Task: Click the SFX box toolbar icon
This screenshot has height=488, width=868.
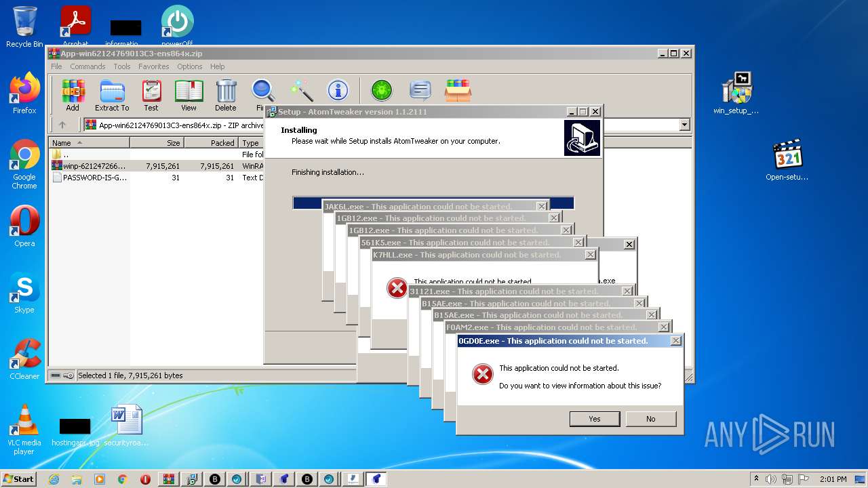Action: [x=458, y=91]
